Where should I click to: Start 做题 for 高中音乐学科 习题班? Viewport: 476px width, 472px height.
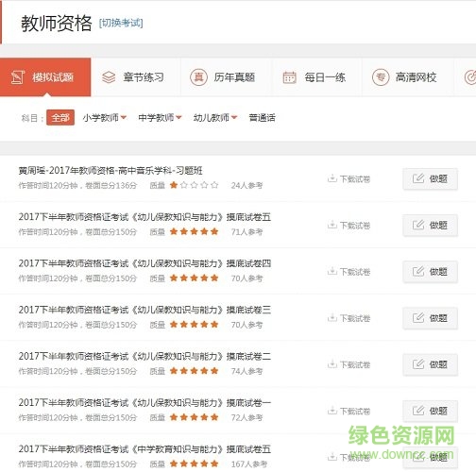coord(430,178)
